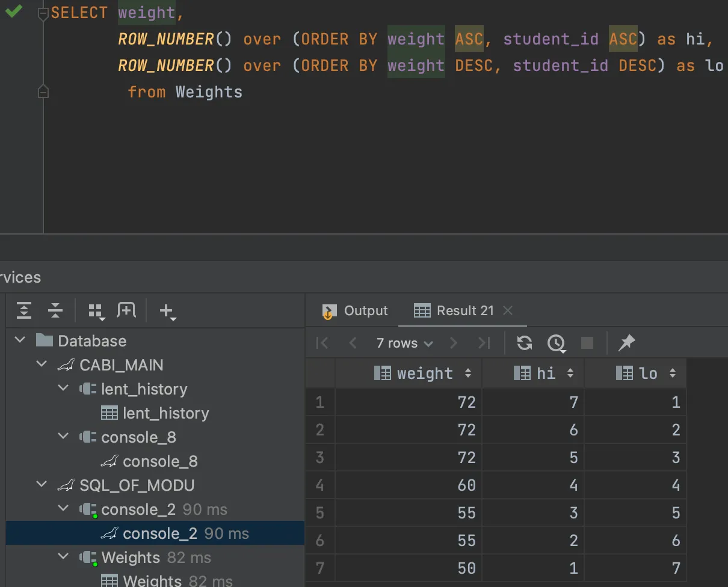728x587 pixels.
Task: Click the Expand All icon in Services toolbar
Action: (24, 310)
